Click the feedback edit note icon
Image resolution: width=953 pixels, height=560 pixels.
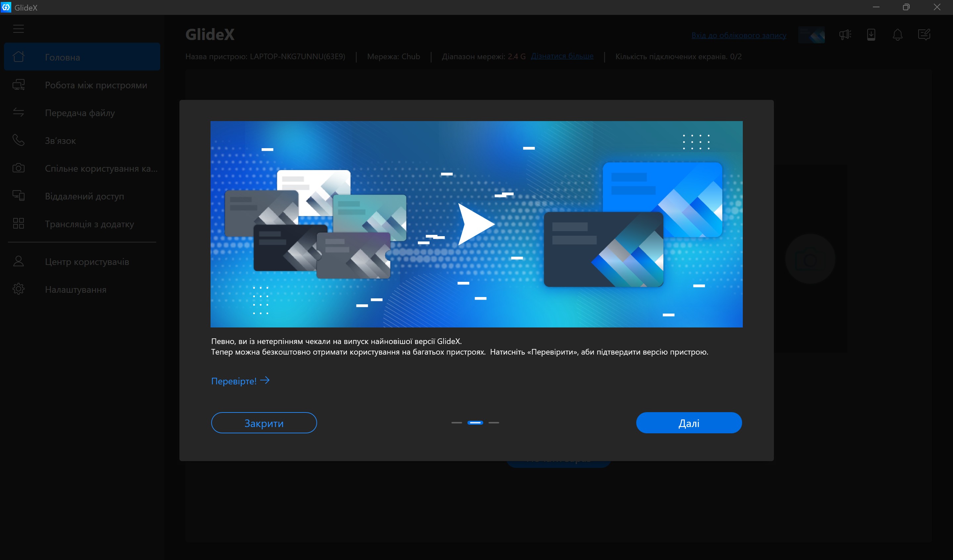[x=924, y=35]
